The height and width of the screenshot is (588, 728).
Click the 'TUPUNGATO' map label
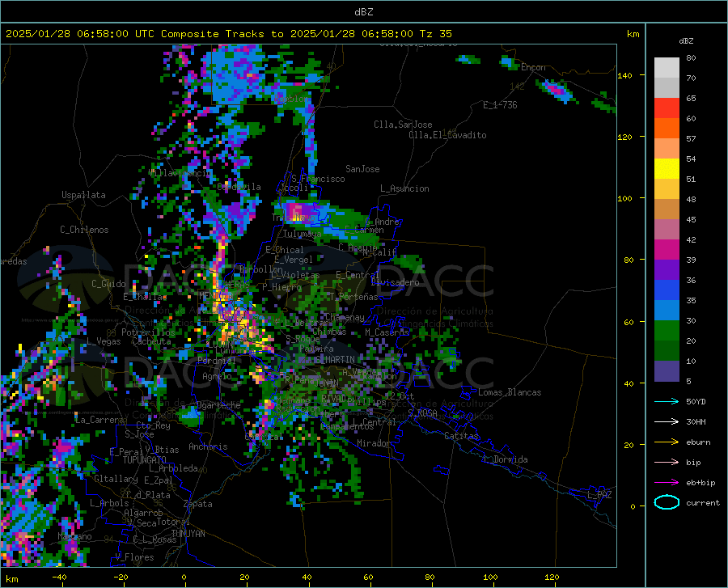point(145,460)
